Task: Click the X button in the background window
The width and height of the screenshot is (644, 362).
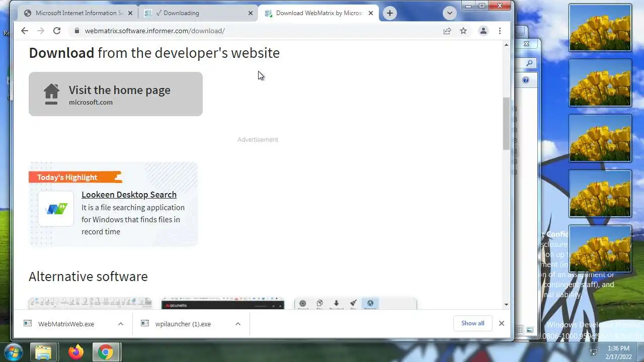Action: (x=526, y=44)
